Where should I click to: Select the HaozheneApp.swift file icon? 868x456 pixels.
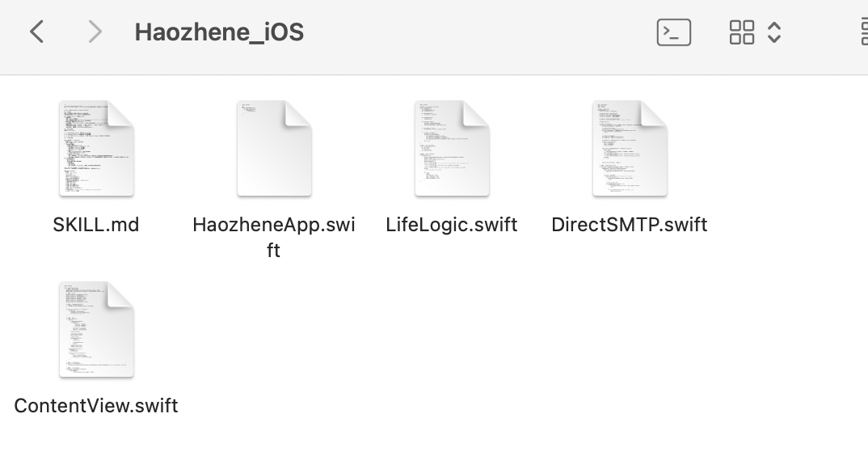pos(274,148)
